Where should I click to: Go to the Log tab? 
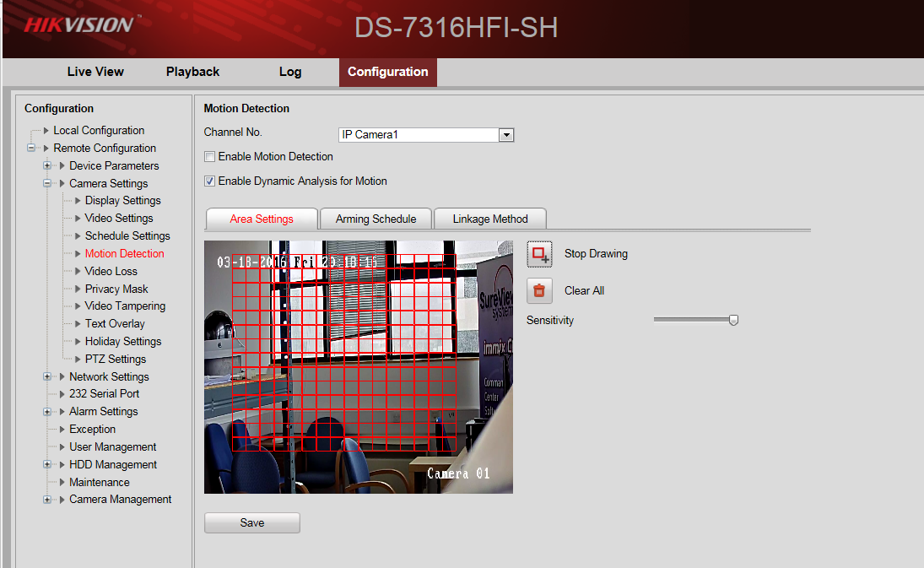click(290, 72)
